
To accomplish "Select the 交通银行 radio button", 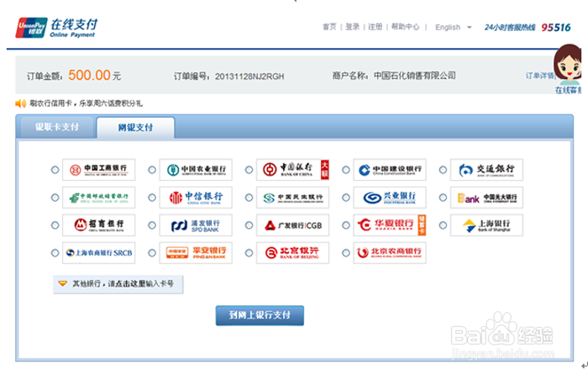I will click(x=443, y=170).
